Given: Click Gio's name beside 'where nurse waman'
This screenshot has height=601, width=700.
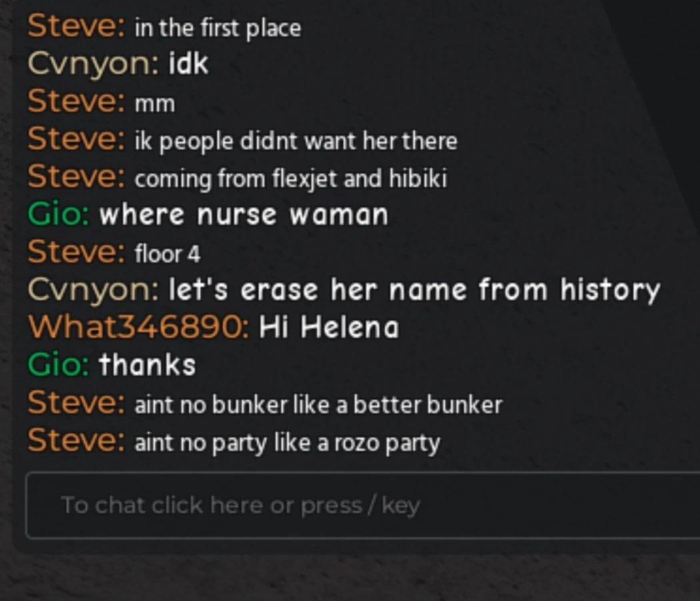Looking at the screenshot, I should click(59, 214).
